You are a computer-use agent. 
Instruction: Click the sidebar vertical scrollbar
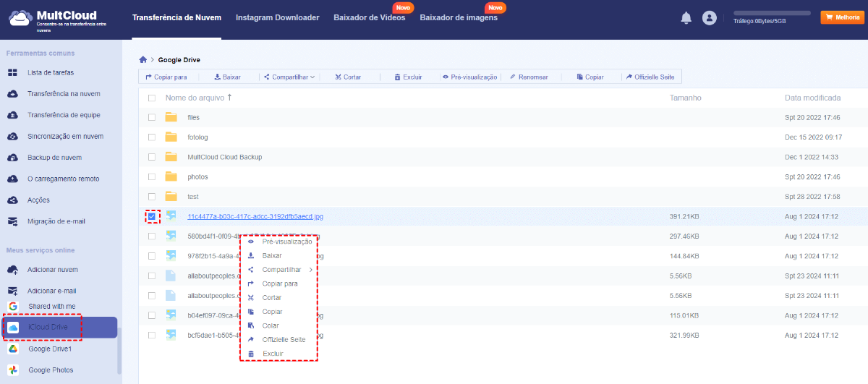[119, 351]
